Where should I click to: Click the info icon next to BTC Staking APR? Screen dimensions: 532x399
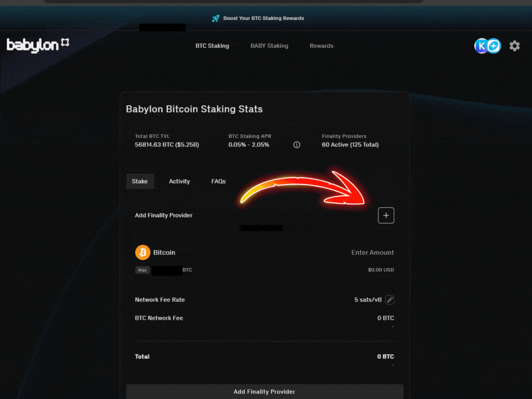coord(297,145)
